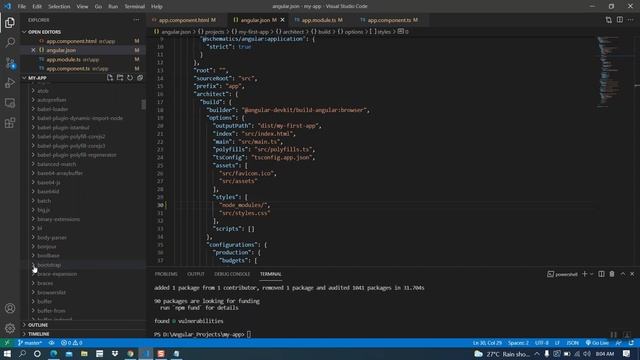
Task: Collapse the MY-APP folder section
Action: [37, 78]
